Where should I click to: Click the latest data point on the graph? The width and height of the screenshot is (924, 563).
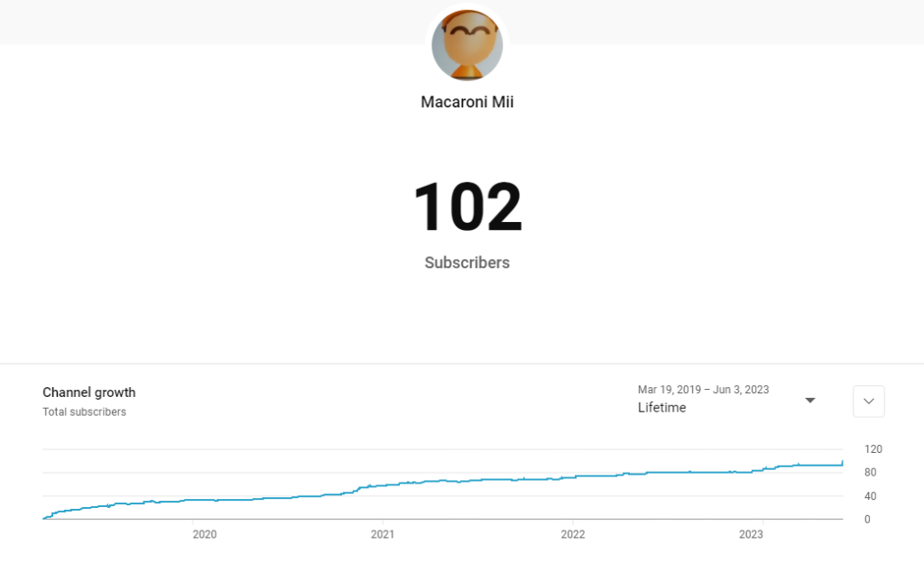pos(839,462)
